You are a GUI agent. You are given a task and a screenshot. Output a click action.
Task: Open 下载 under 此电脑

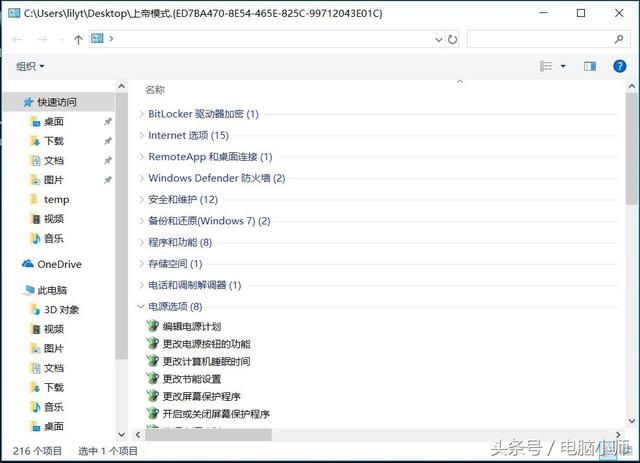point(53,387)
